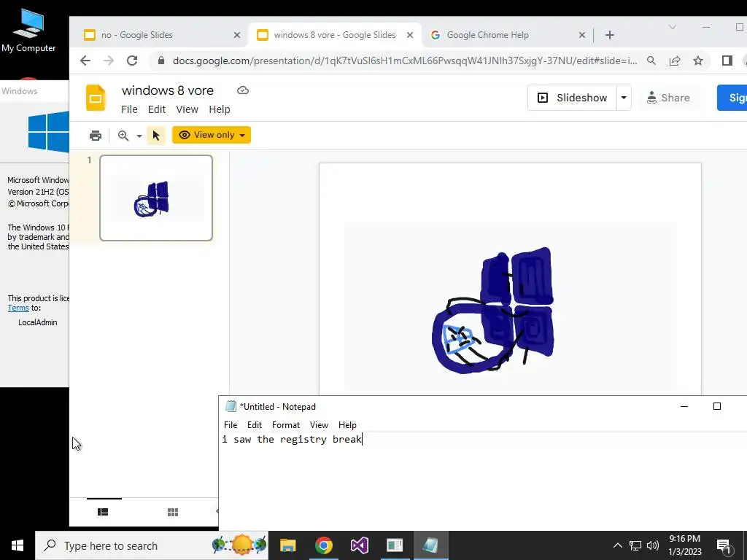This screenshot has width=747, height=560.
Task: Open the Chrome tab search chevron
Action: click(672, 27)
